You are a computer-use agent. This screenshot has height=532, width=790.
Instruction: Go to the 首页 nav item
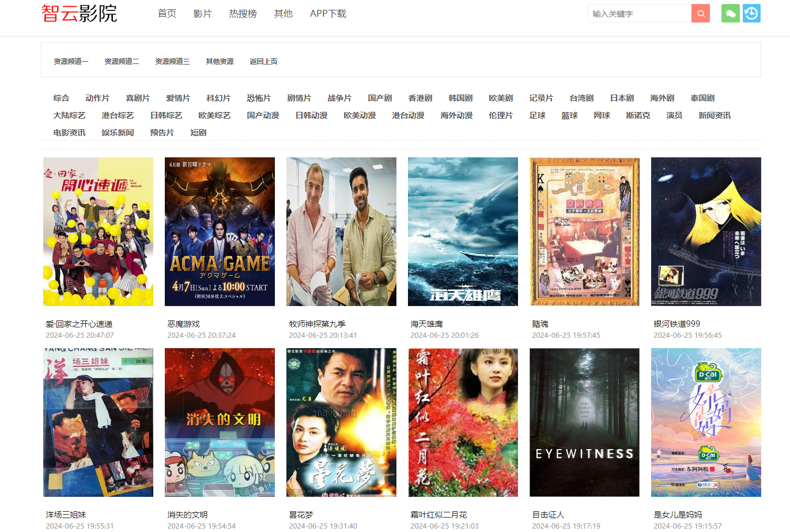click(167, 13)
